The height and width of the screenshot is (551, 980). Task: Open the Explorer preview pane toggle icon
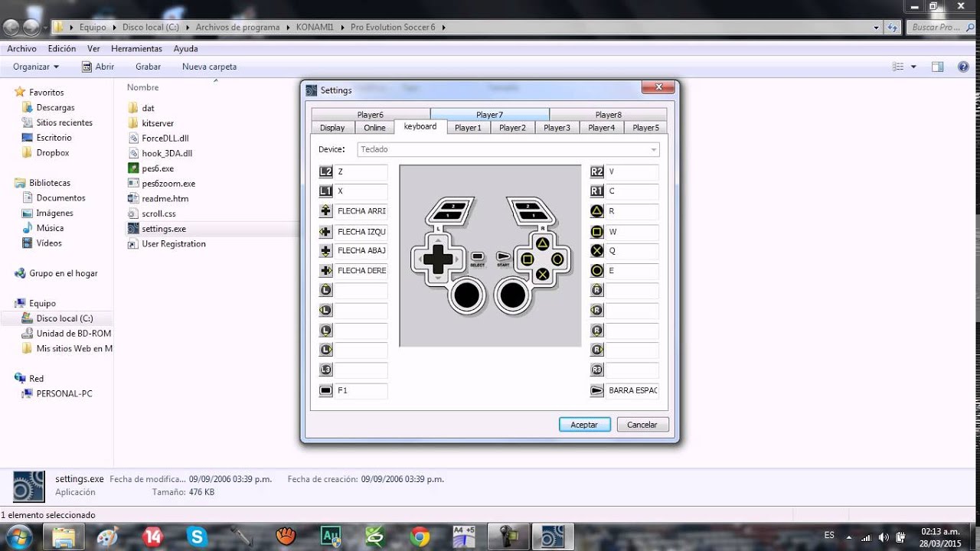pos(937,67)
